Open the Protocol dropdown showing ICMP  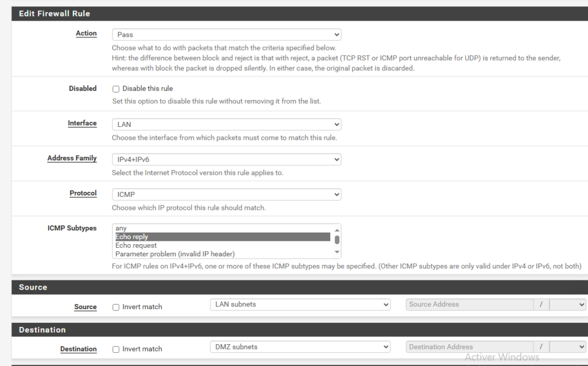coord(226,194)
